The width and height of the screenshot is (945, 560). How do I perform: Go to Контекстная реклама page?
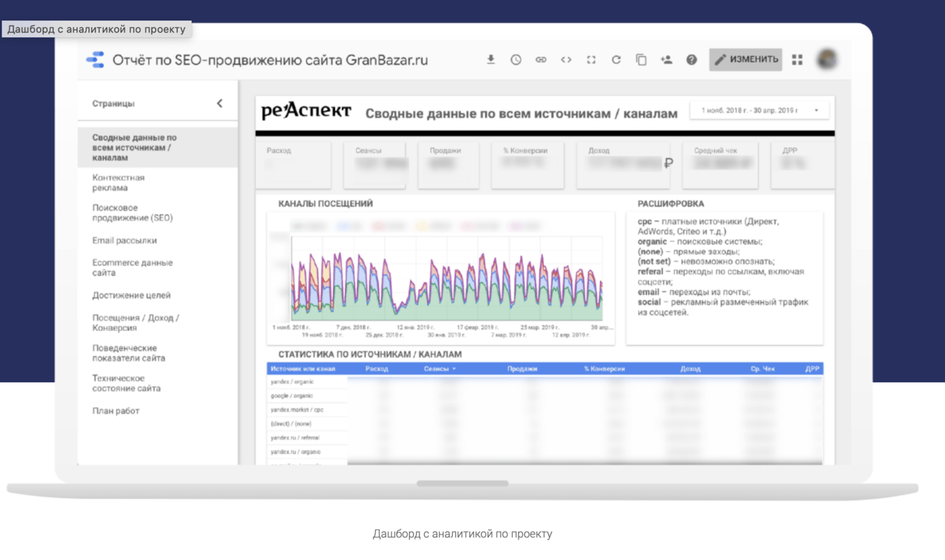point(118,183)
